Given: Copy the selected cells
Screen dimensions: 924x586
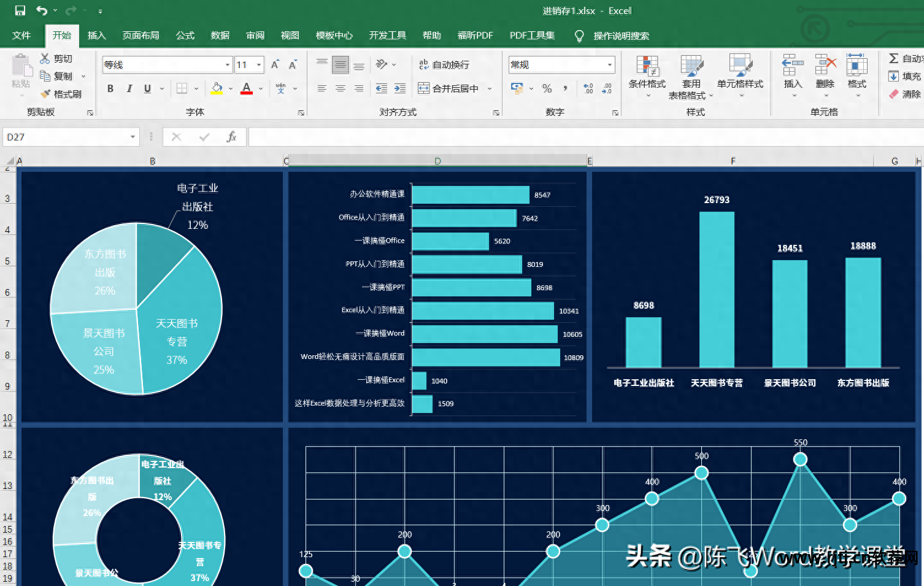Looking at the screenshot, I should click(x=45, y=76).
